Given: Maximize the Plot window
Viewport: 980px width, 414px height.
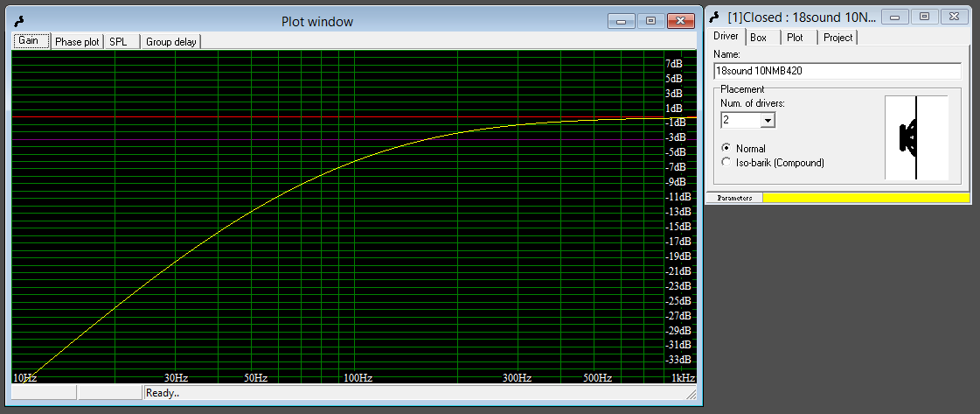Looking at the screenshot, I should (650, 21).
